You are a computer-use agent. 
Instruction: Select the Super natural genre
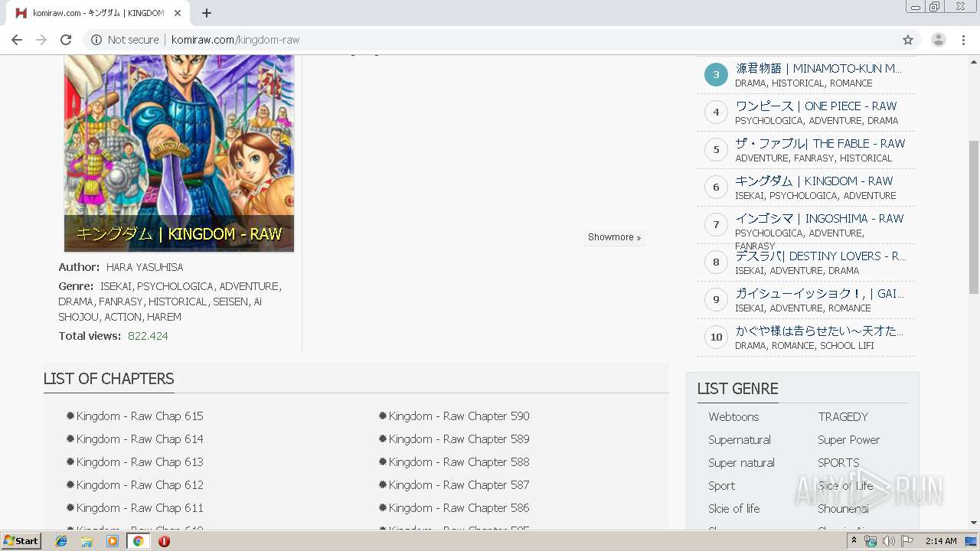(741, 463)
